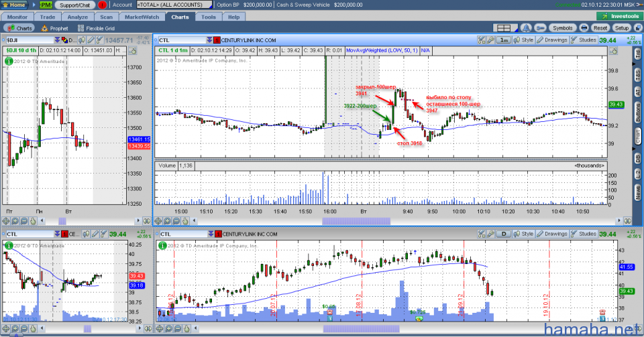
Task: Click the expand-range icon under the $DJI chart
Action: [x=147, y=221]
